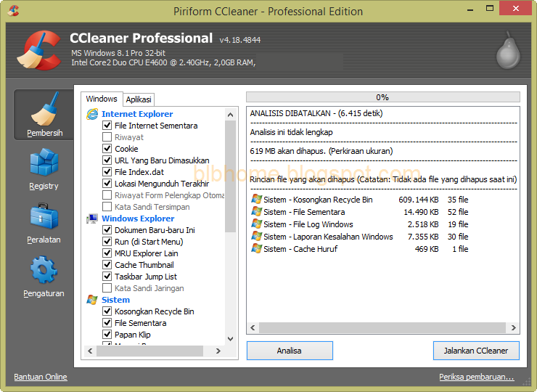
Task: Click results pane scroll left arrow
Action: [253, 327]
